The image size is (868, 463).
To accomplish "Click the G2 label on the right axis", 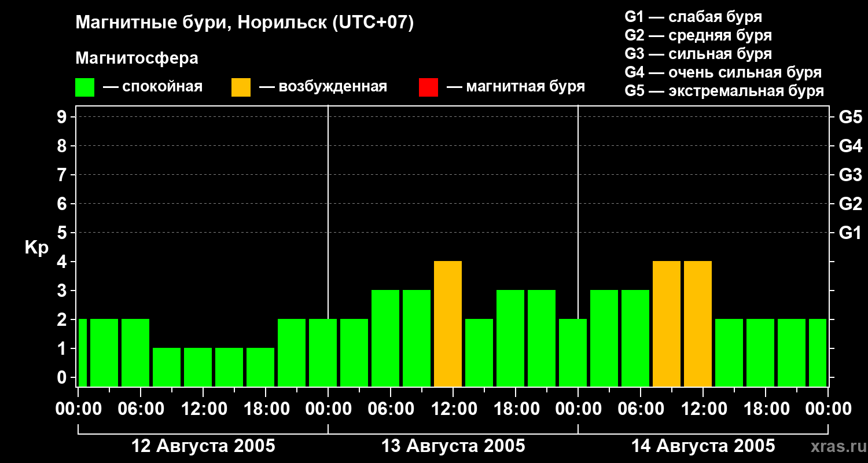I will coord(850,204).
